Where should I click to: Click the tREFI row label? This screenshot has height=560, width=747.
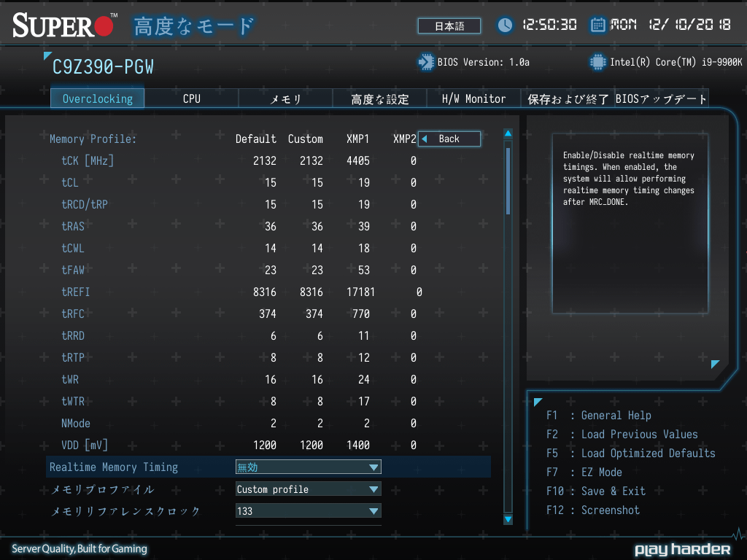click(76, 292)
